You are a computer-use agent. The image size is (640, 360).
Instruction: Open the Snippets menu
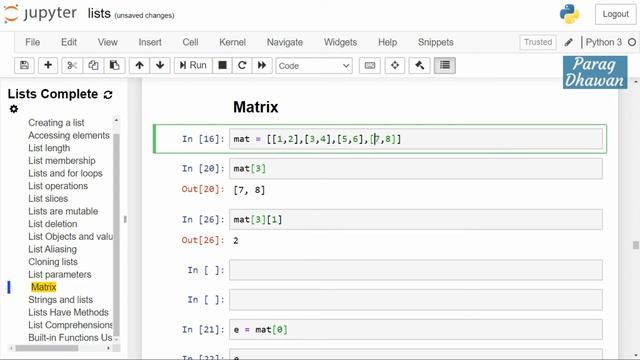(x=436, y=42)
